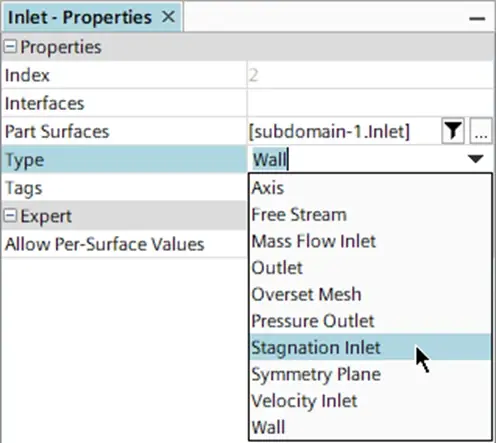Click the Part Surfaces value subdomain-1.Inlet

coord(329,131)
